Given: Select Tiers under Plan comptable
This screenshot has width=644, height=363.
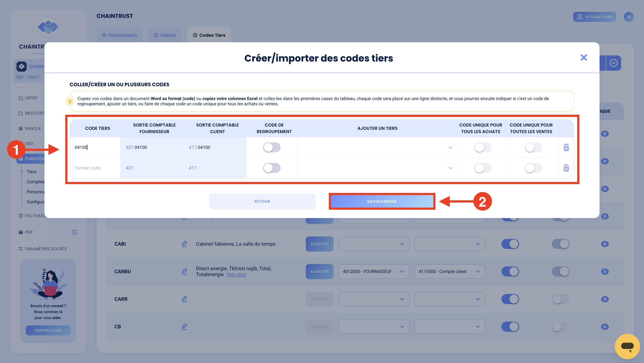Looking at the screenshot, I should pos(32,171).
